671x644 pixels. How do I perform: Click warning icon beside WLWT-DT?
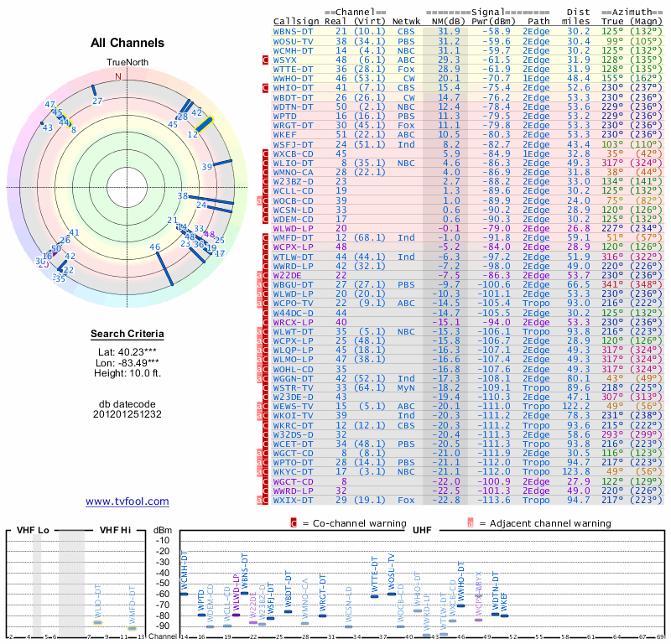click(263, 332)
